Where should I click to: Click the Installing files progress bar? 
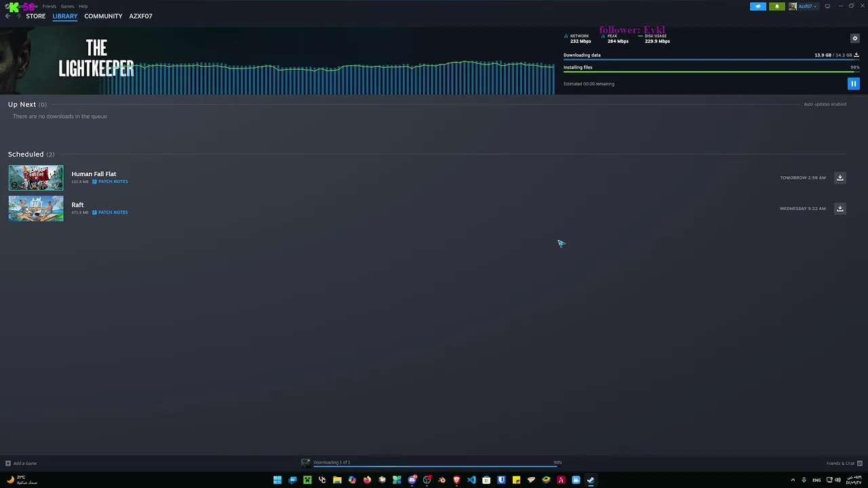pyautogui.click(x=711, y=71)
